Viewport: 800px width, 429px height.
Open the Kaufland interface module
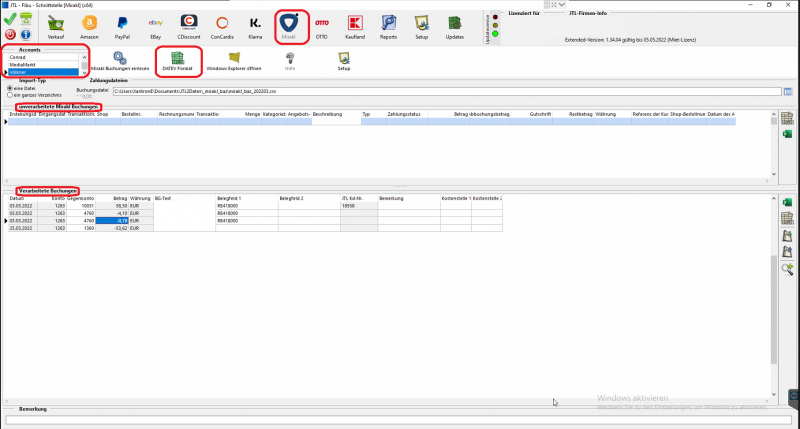coord(354,25)
